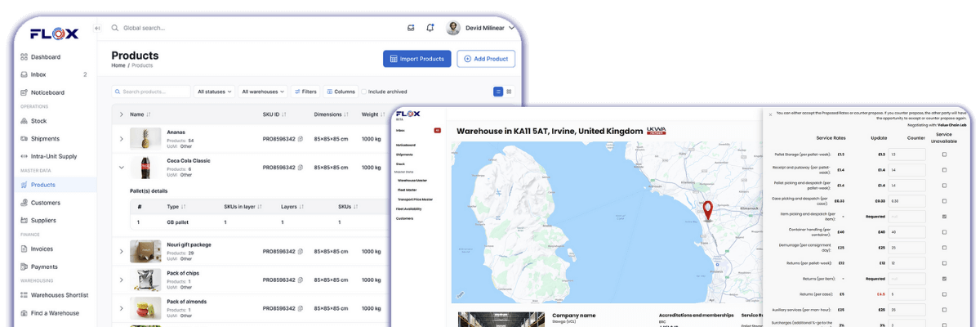This screenshot has height=327, width=980.
Task: Open the Dashboard icon in the sidebar
Action: (x=24, y=57)
